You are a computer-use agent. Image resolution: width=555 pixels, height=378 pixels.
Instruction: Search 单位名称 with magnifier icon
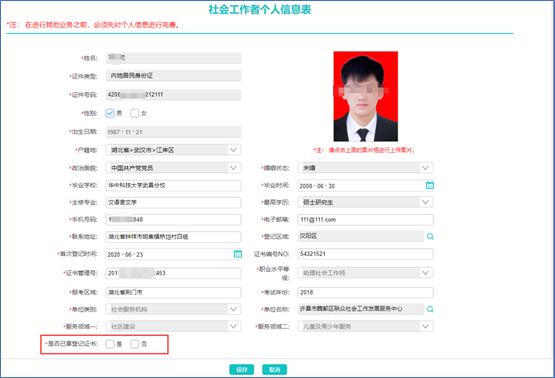click(x=430, y=309)
